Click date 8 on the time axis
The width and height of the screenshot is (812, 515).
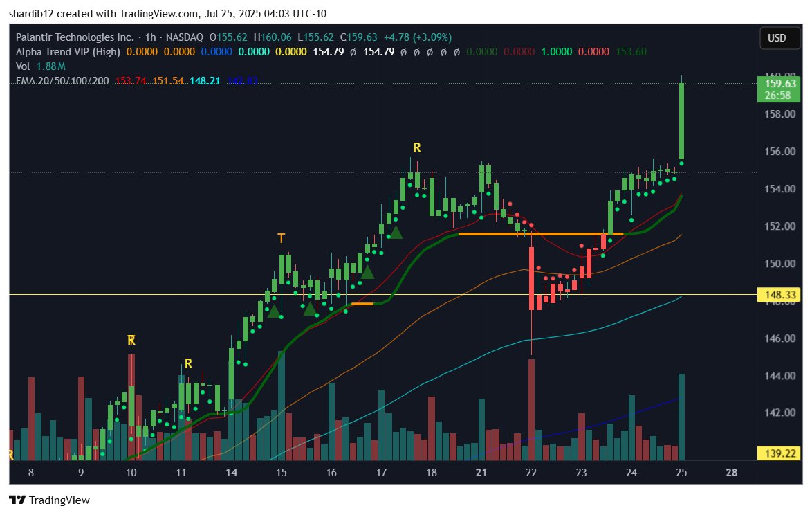31,473
